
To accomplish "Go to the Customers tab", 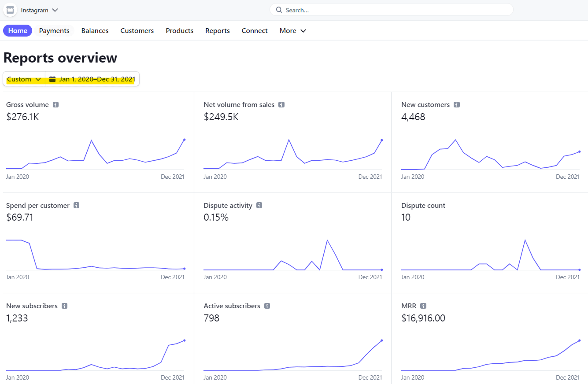I will click(137, 31).
